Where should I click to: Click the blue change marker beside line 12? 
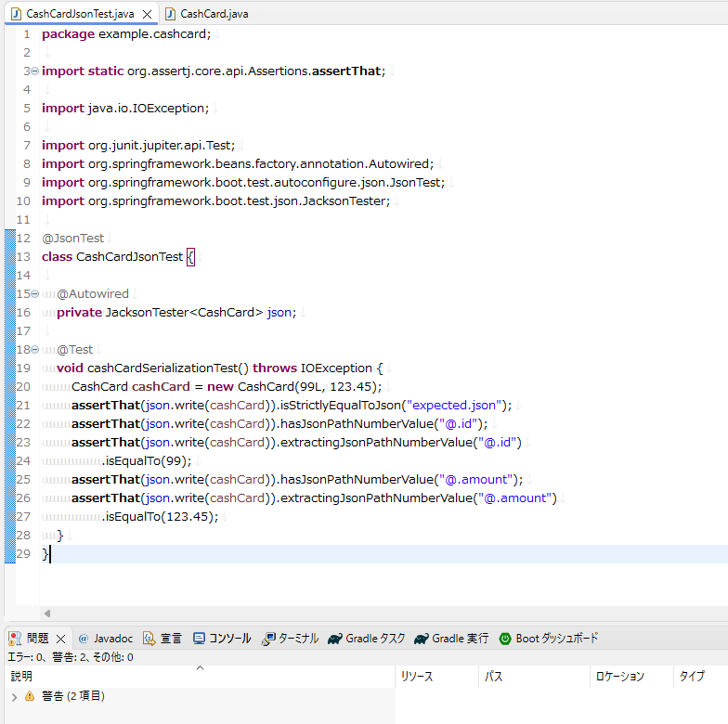9,239
